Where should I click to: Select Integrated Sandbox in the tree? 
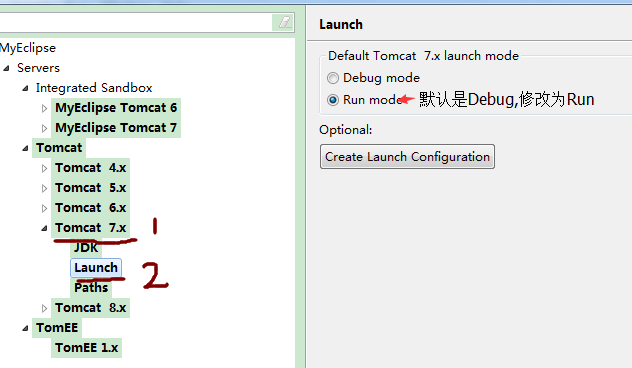pos(94,88)
